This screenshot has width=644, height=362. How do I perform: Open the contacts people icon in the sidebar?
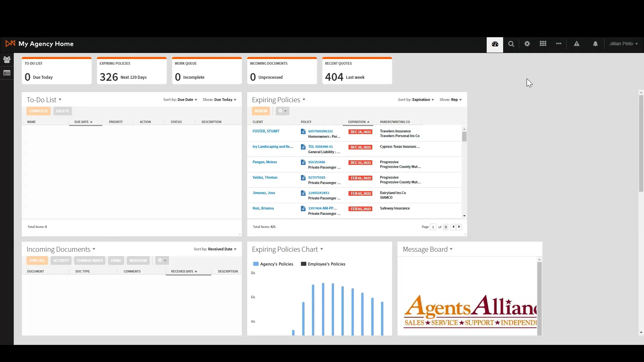[x=7, y=60]
